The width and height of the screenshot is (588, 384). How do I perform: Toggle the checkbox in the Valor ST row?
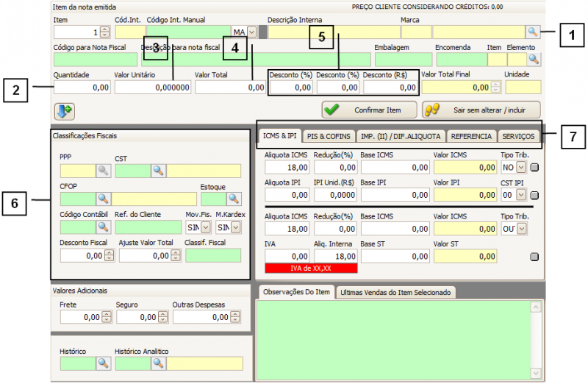[x=534, y=257]
